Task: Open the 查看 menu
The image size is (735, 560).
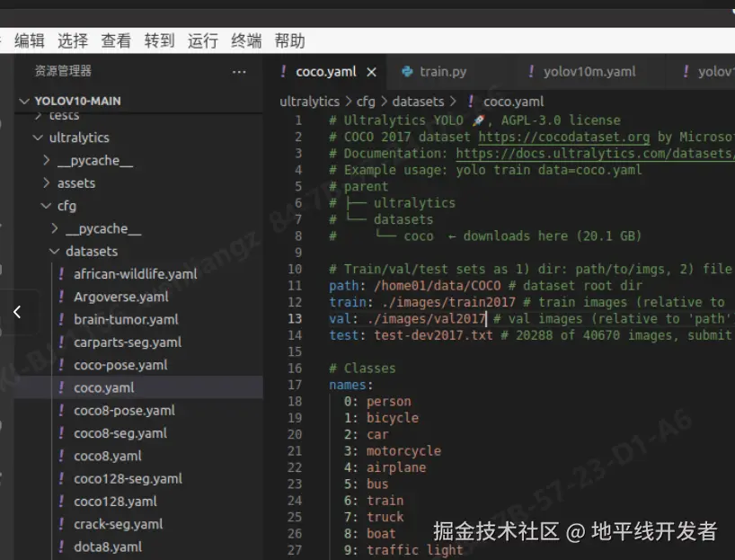Action: [x=116, y=40]
